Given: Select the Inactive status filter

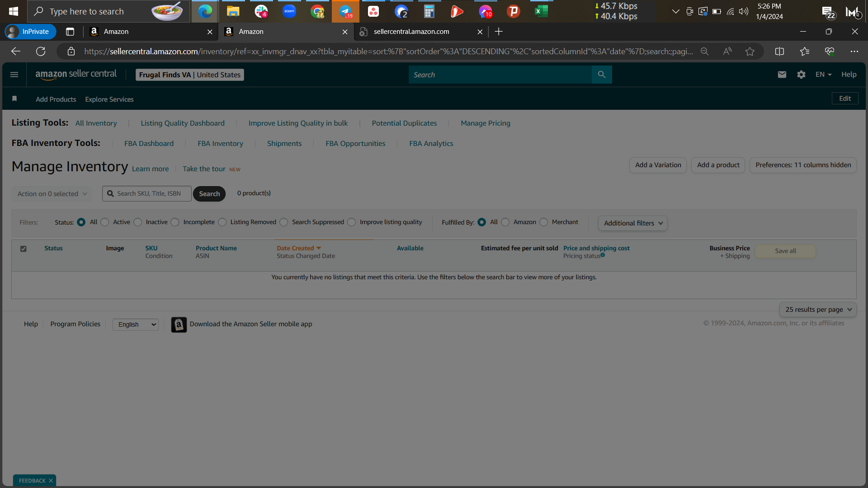Looking at the screenshot, I should pyautogui.click(x=138, y=222).
